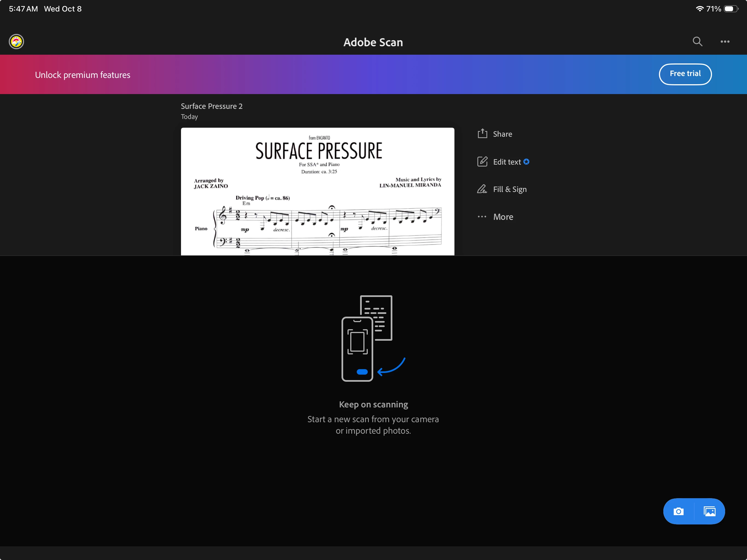
Task: Select the Surface Pressure 2 document title
Action: (212, 106)
